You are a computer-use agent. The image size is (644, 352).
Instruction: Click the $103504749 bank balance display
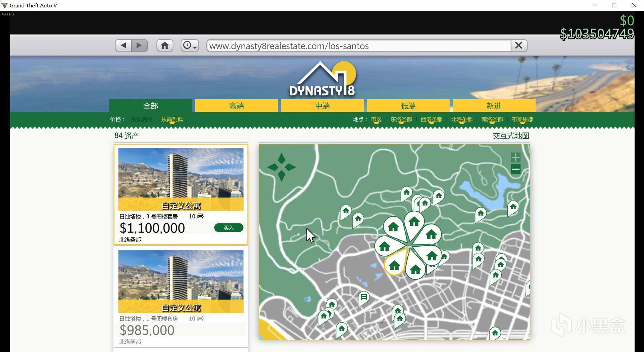pos(597,34)
